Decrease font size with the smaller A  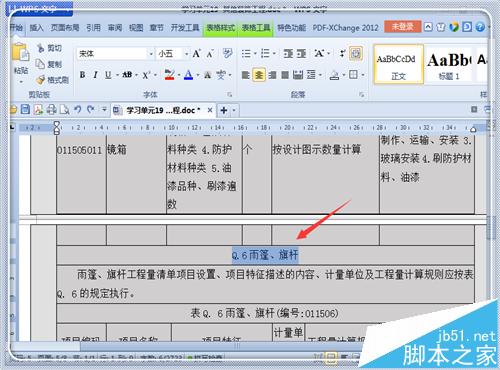210,54
